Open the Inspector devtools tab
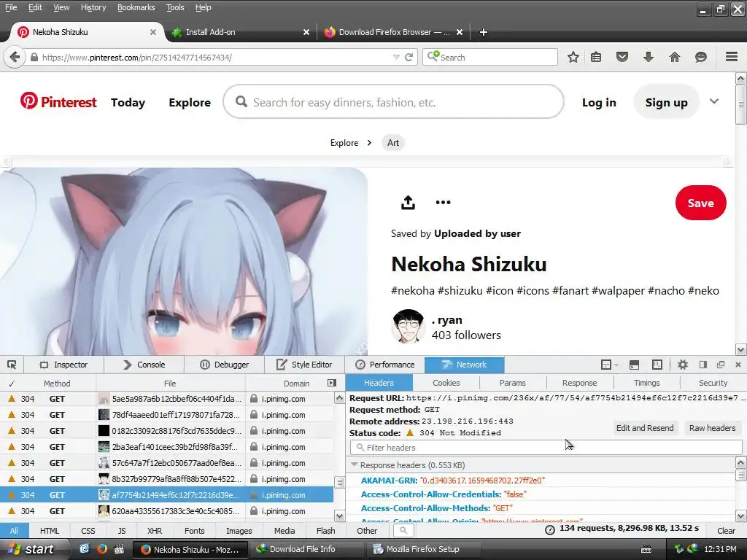Screen dimensions: 747x560 (64, 365)
